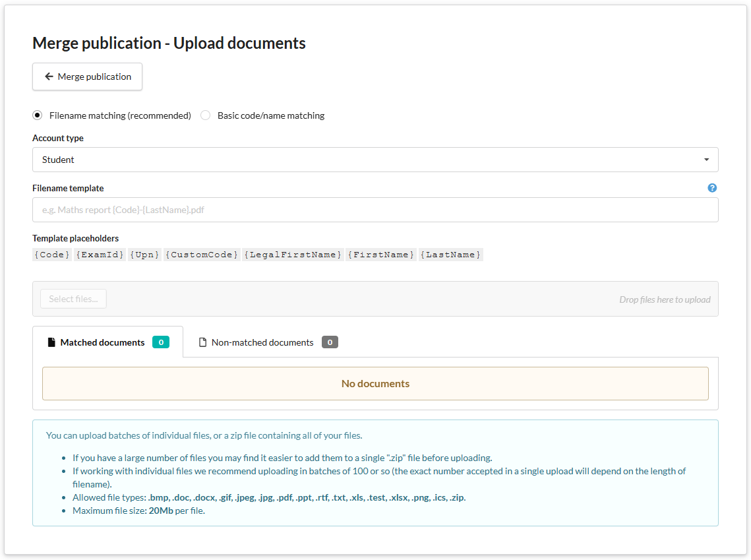The image size is (751, 560).
Task: Click the Filename template input field
Action: pyautogui.click(x=375, y=210)
